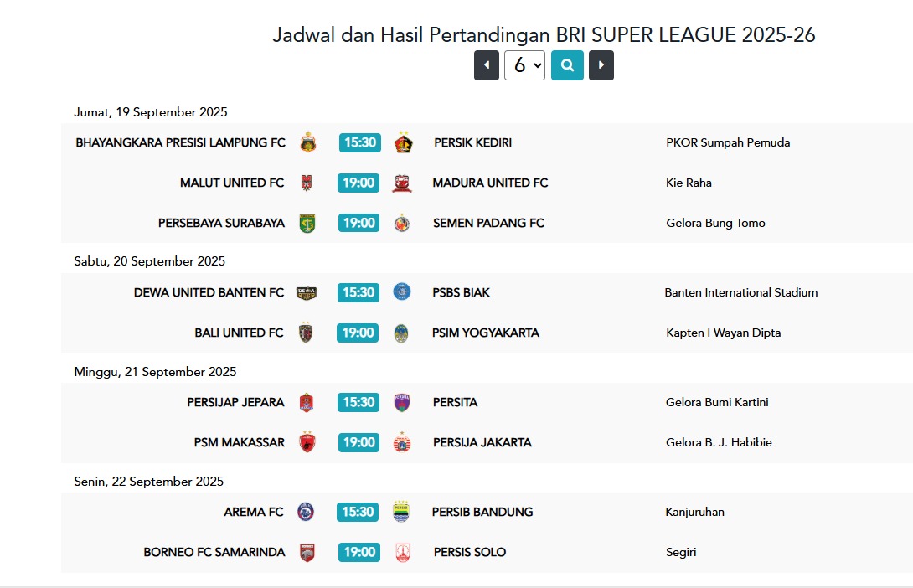Click the Persija Jakarta club logo
The height and width of the screenshot is (588, 913).
pos(402,442)
